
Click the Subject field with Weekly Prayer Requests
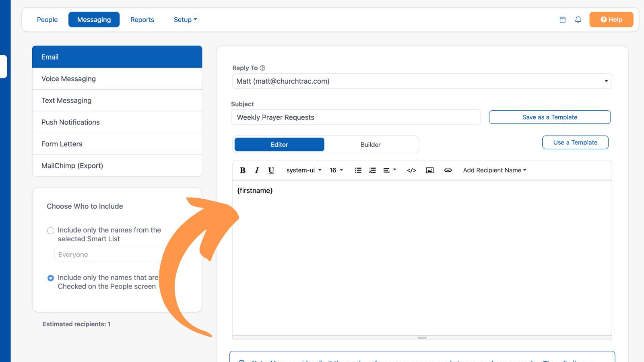click(x=356, y=117)
